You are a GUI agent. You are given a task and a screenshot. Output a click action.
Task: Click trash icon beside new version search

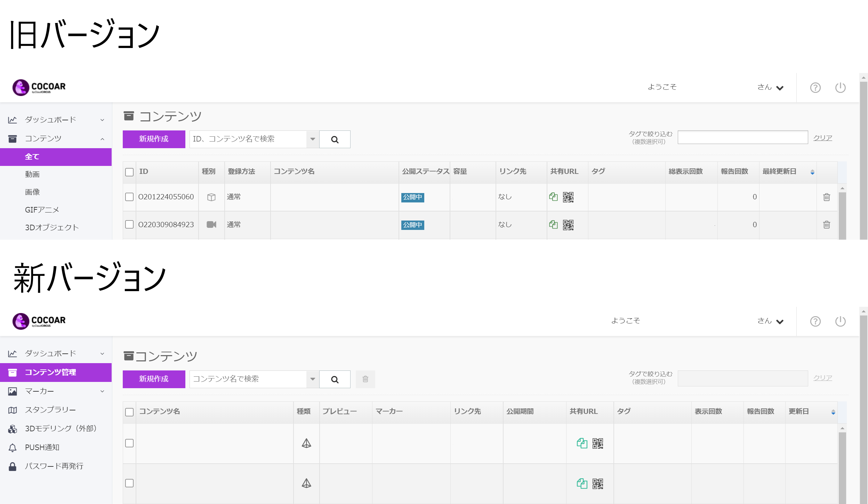click(365, 379)
